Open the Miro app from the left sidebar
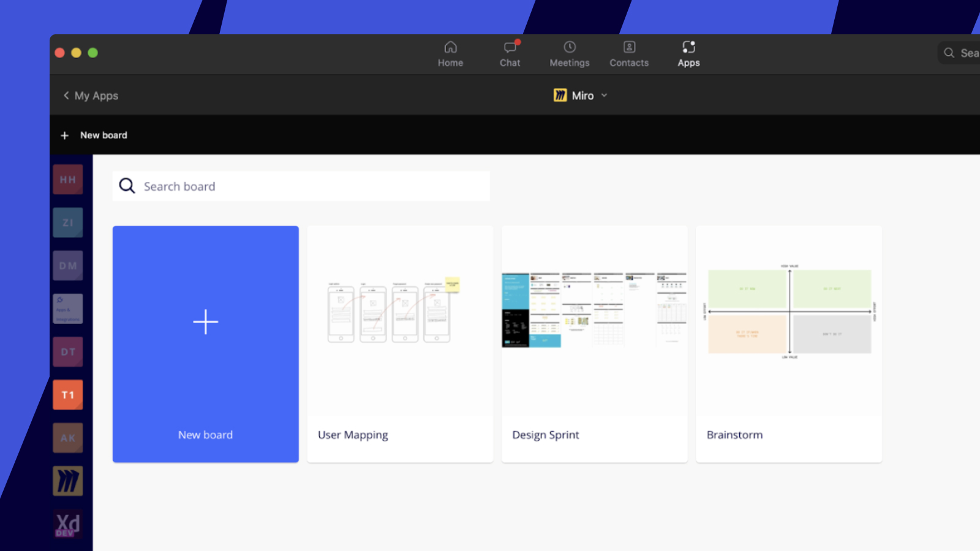This screenshot has width=980, height=551. [67, 480]
